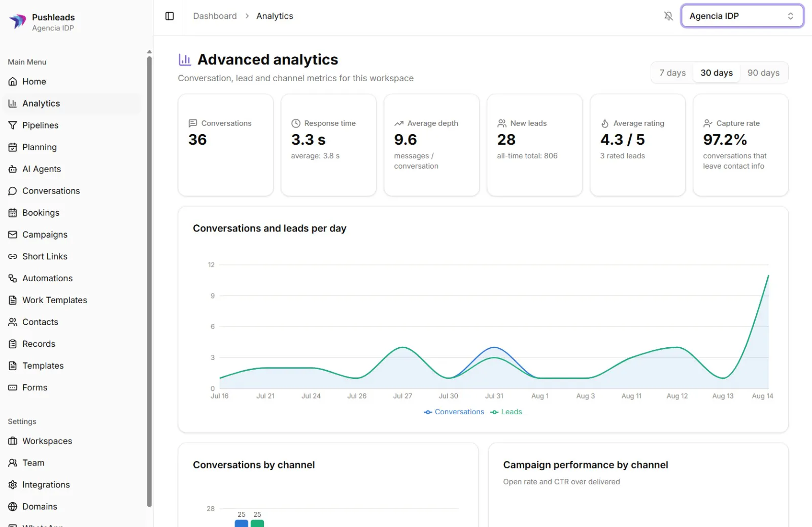Click the Records clipboard icon
This screenshot has width=812, height=527.
point(13,344)
